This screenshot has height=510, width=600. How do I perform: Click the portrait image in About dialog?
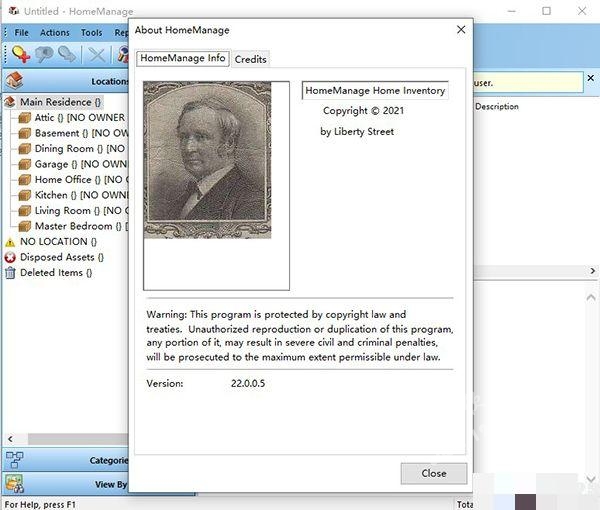(x=207, y=160)
